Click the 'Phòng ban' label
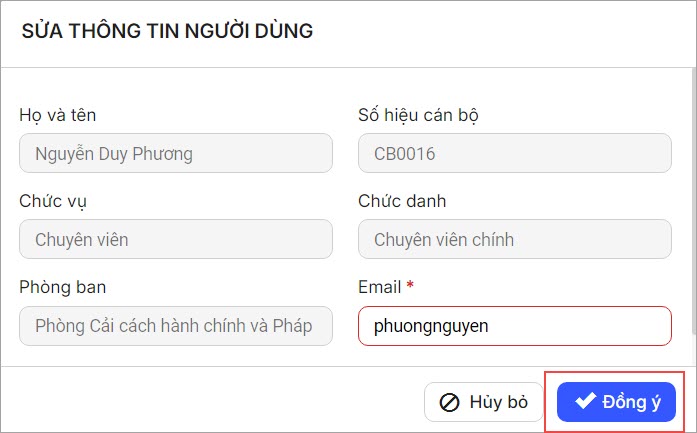This screenshot has height=433, width=697. coord(63,287)
